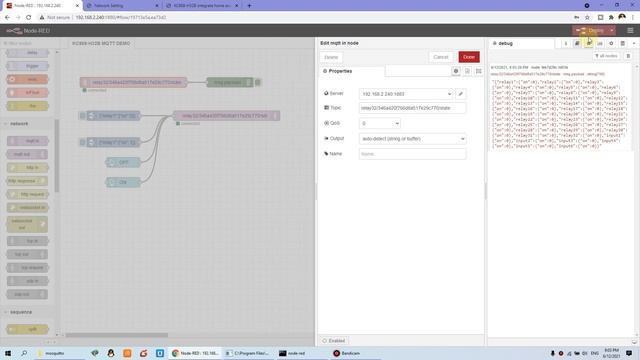Screen dimensions: 640x360
Task: Select the msg.payload debug node on canvas
Action: point(230,82)
